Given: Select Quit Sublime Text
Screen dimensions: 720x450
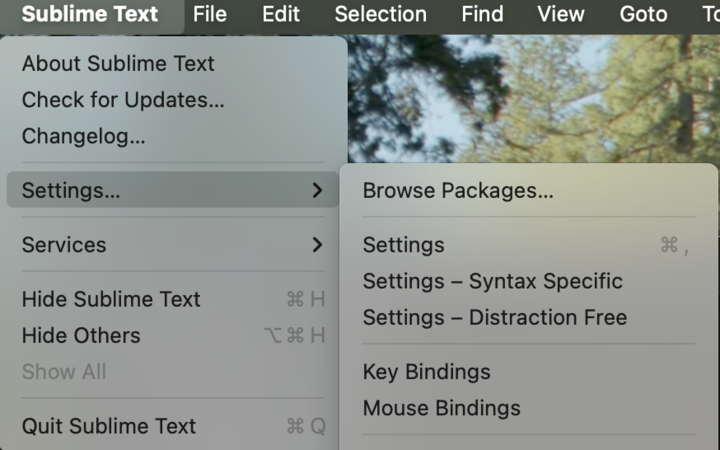Looking at the screenshot, I should coord(173,426).
